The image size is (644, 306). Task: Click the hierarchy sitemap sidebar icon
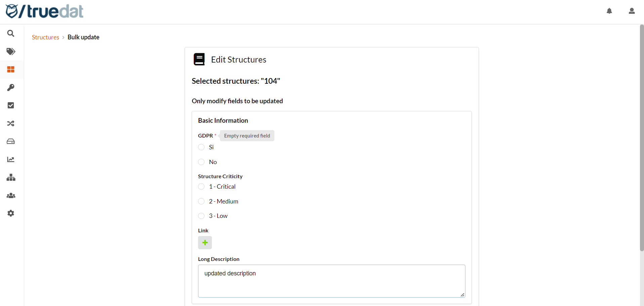11,177
